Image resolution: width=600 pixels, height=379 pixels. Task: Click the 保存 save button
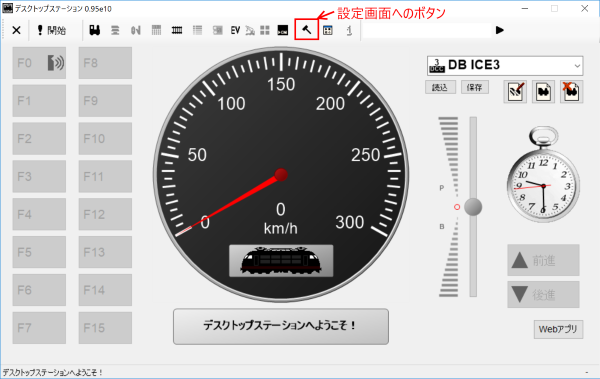point(475,87)
